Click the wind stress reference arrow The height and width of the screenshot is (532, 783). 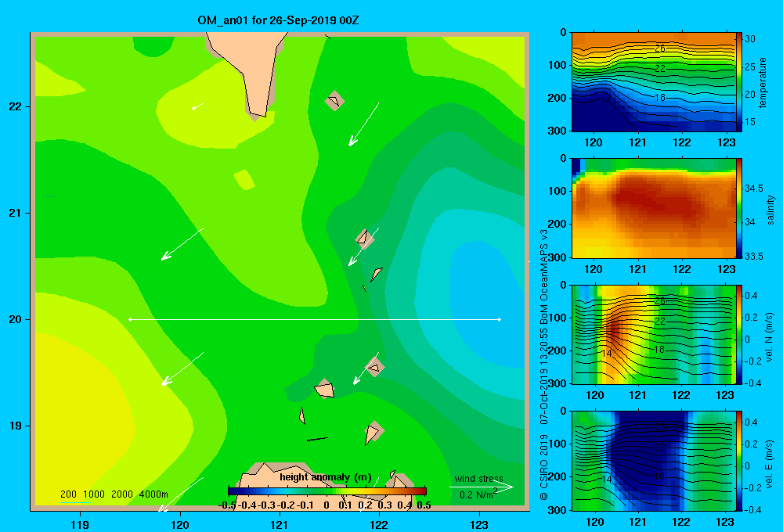[x=482, y=487]
